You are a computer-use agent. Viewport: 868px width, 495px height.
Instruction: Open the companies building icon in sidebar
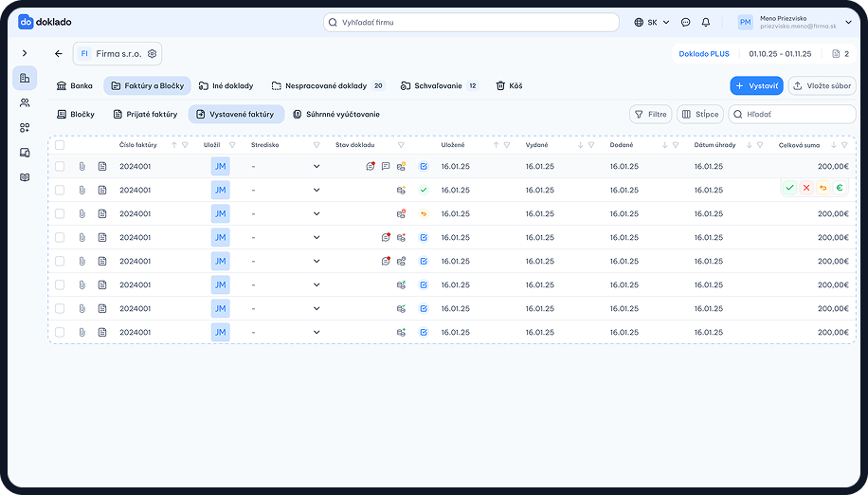coord(25,78)
